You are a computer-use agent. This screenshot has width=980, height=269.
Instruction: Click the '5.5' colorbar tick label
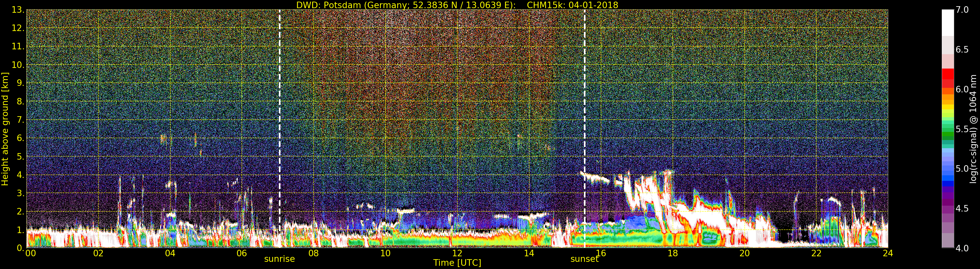click(x=962, y=129)
